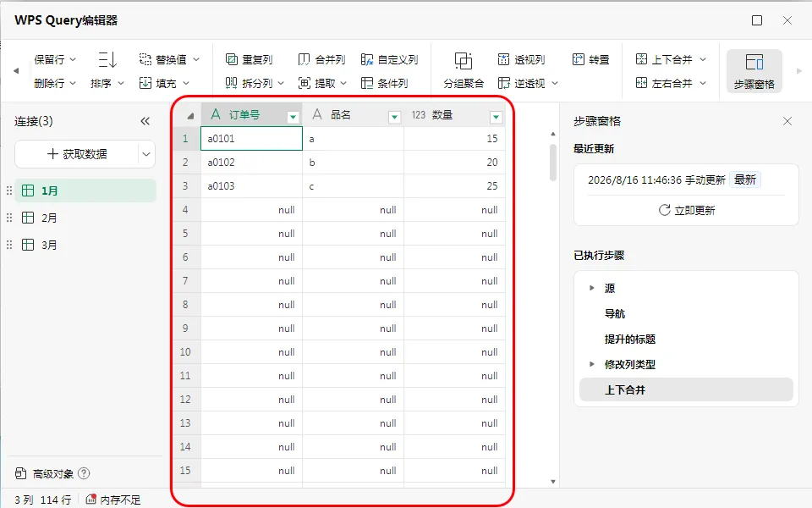Open the 保留行 dropdown

(x=55, y=59)
